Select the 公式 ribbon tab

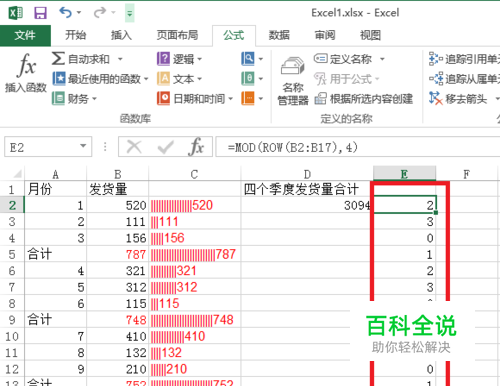click(234, 35)
